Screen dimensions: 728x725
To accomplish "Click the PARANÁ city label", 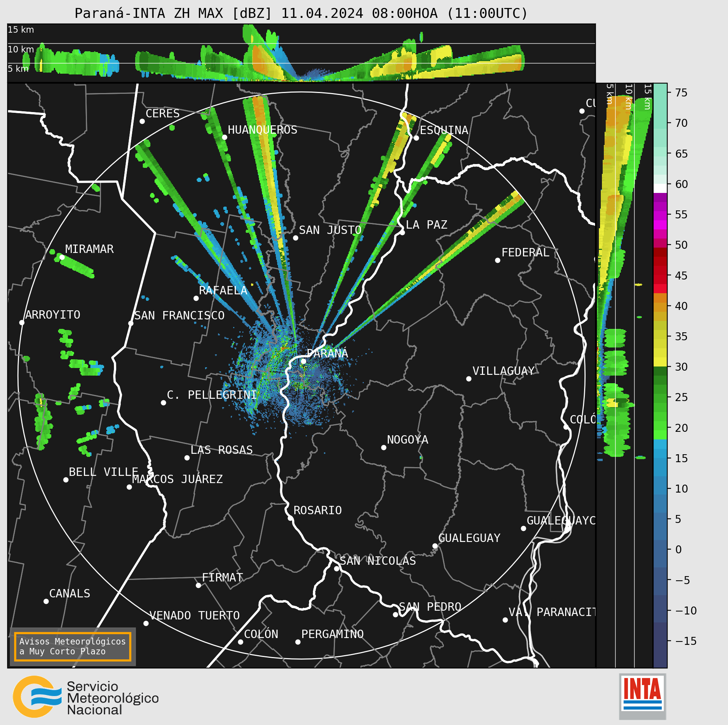I will tap(327, 353).
